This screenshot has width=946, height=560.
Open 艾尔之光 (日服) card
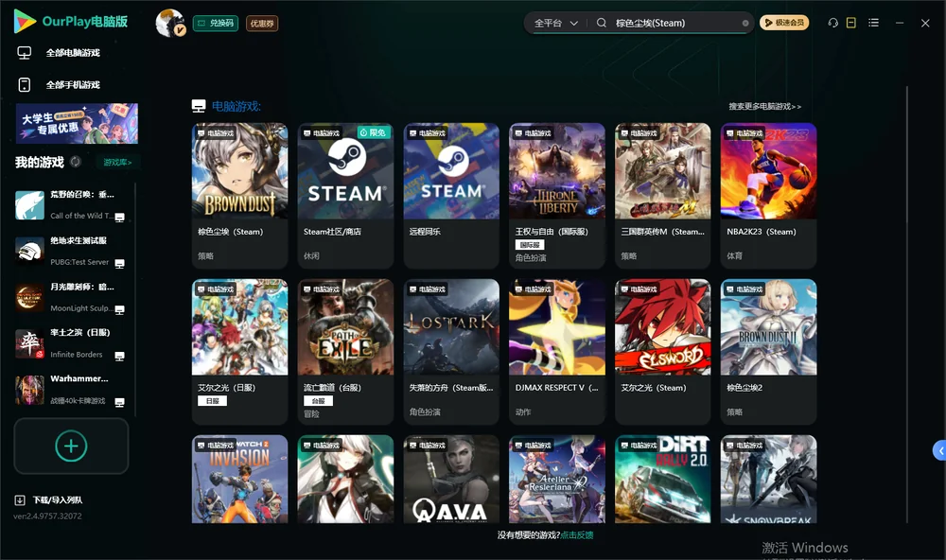click(239, 351)
